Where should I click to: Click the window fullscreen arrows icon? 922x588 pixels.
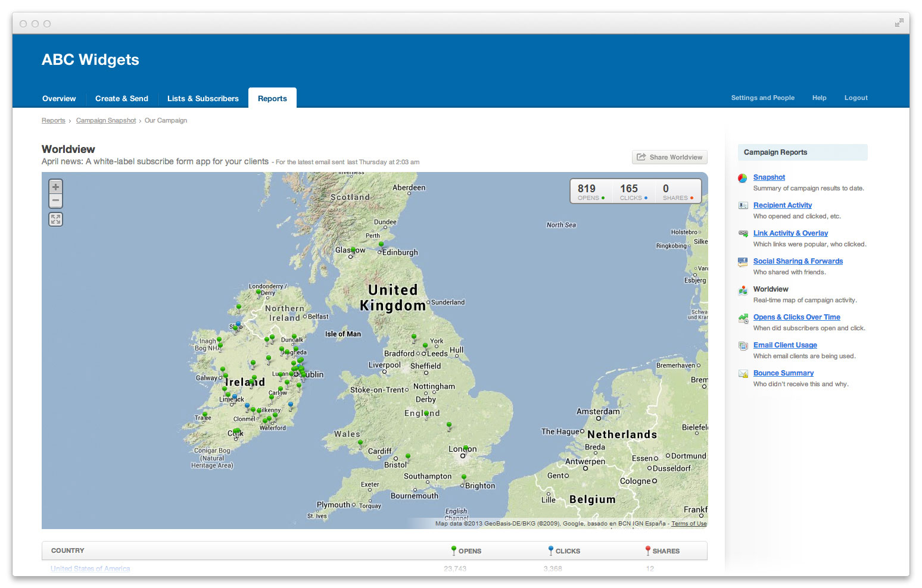click(x=899, y=23)
